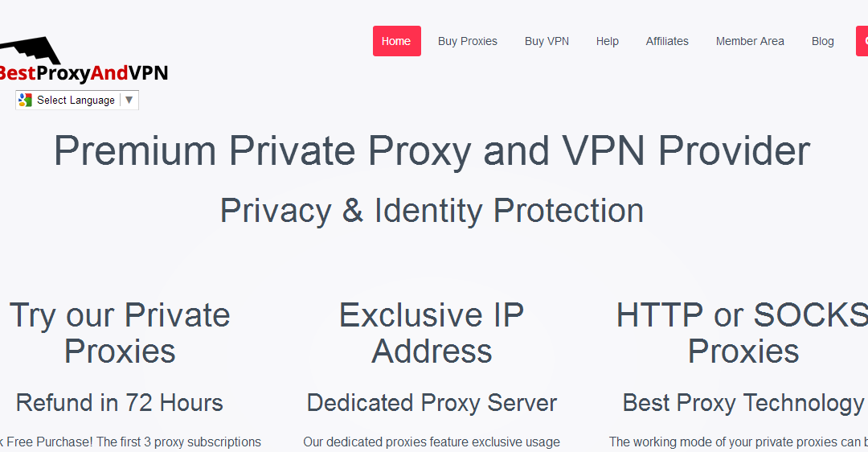This screenshot has height=452, width=868.
Task: Click the Google Translate icon
Action: [x=25, y=101]
